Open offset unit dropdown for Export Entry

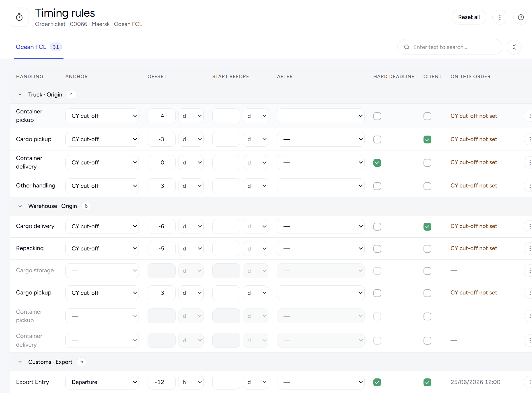click(191, 382)
